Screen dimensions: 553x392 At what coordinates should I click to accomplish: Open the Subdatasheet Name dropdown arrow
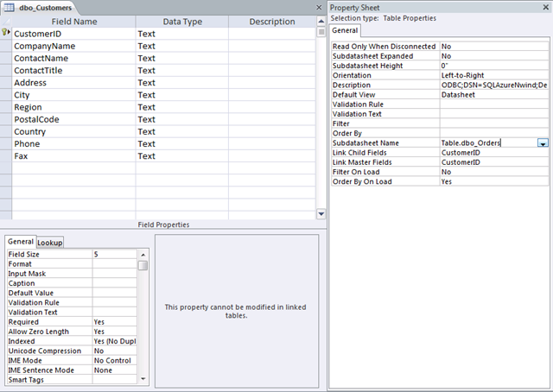click(x=543, y=143)
